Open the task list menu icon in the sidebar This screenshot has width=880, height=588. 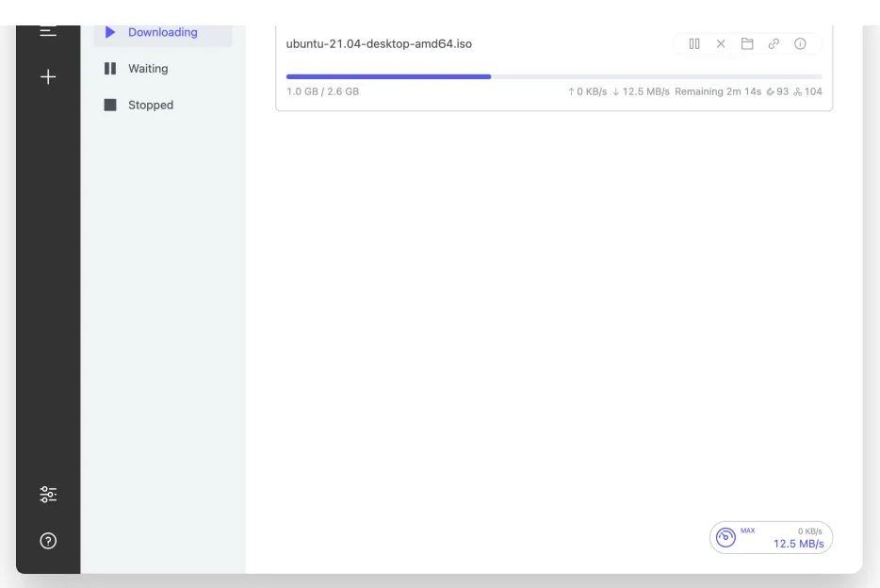(x=48, y=31)
